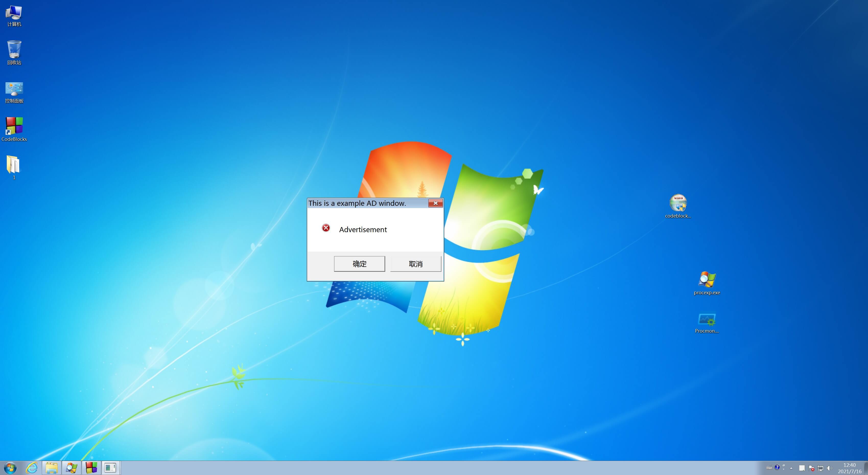The image size is (868, 475).
Task: Open the Windows Start menu orb
Action: (x=10, y=468)
